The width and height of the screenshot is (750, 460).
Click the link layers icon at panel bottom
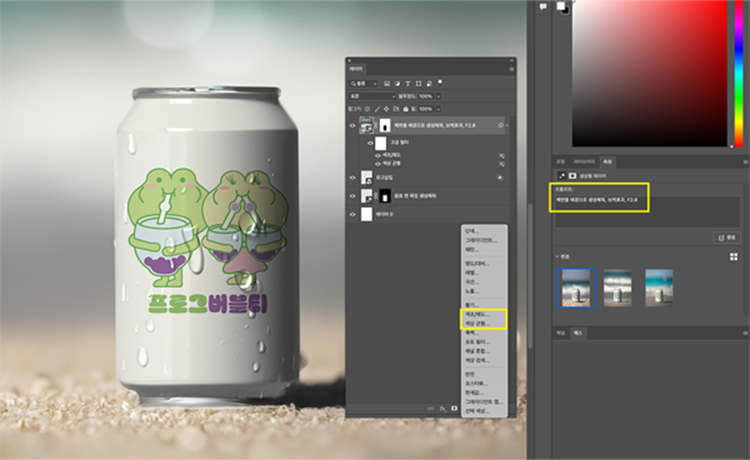point(430,409)
